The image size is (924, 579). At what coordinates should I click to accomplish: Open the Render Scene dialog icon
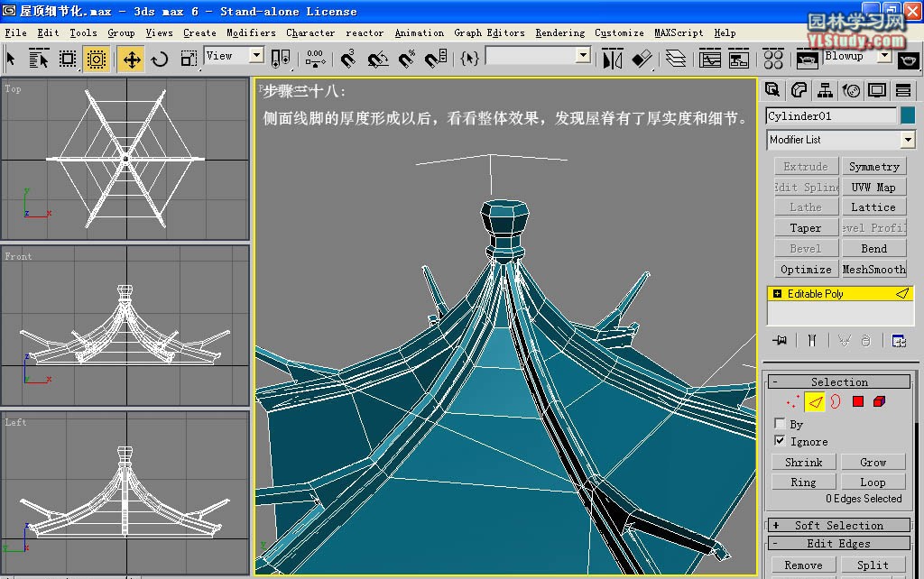(x=807, y=59)
